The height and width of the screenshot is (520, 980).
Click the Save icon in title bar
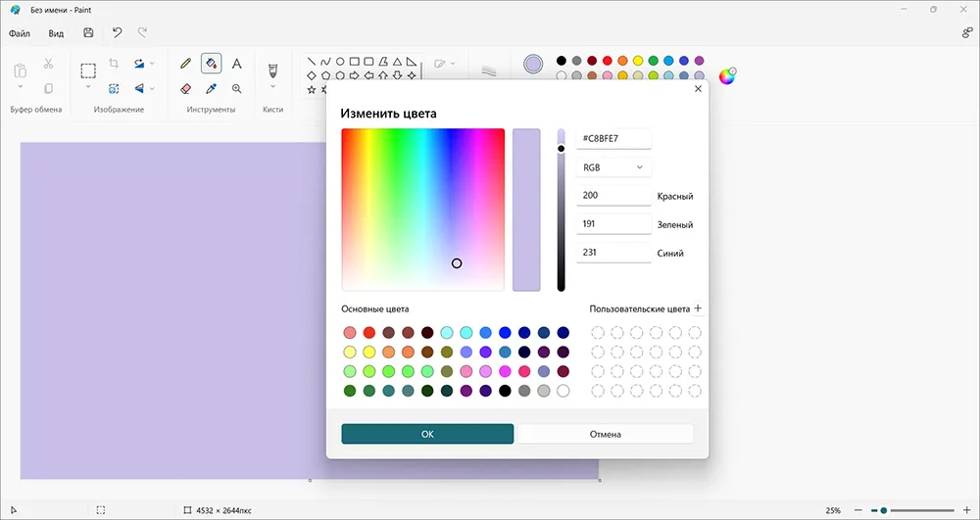pos(88,33)
